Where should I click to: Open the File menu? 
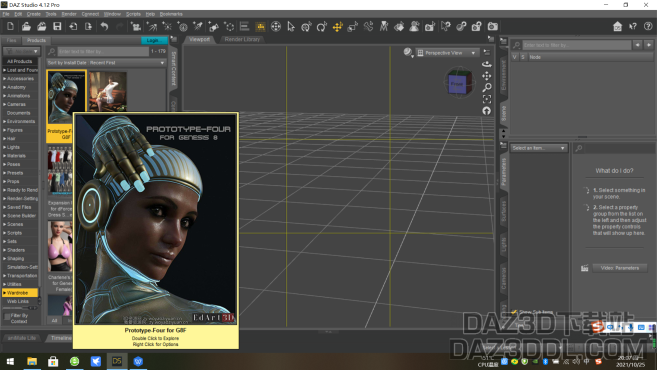coord(6,14)
